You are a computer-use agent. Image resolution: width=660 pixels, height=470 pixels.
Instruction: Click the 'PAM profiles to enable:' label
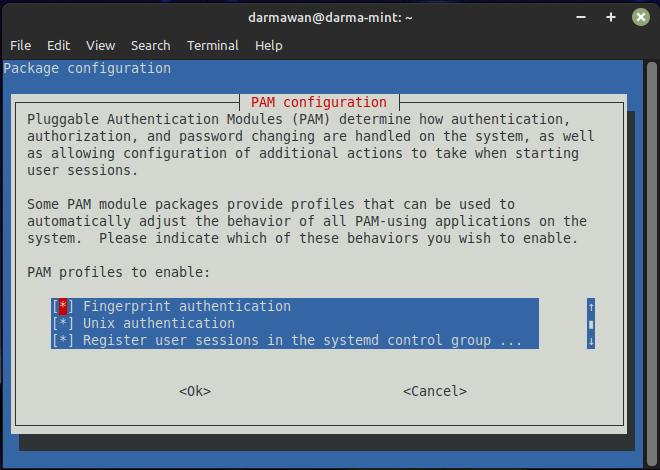pos(119,272)
